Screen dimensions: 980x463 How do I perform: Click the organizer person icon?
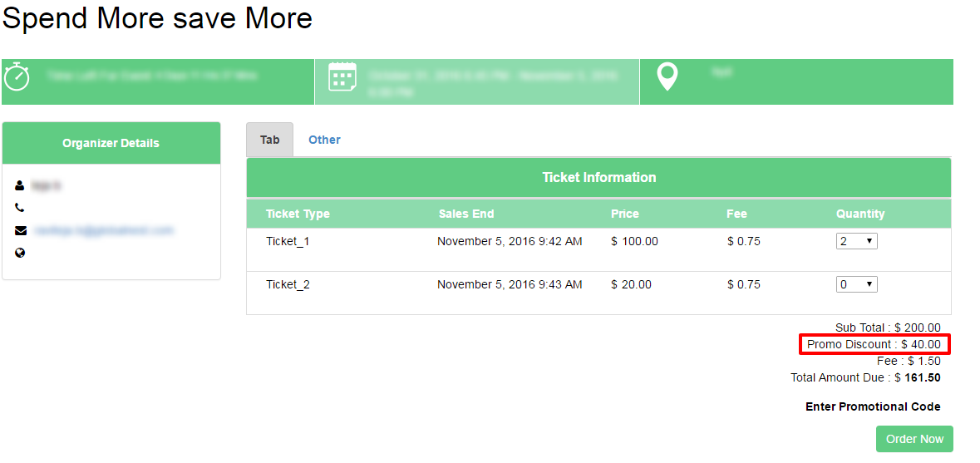click(x=20, y=185)
